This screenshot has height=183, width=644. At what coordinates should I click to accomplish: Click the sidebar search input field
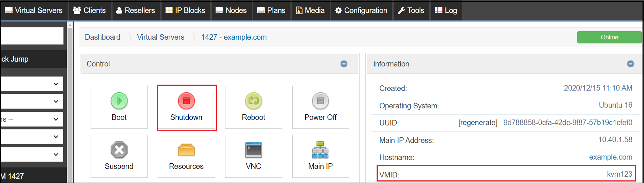click(x=32, y=36)
